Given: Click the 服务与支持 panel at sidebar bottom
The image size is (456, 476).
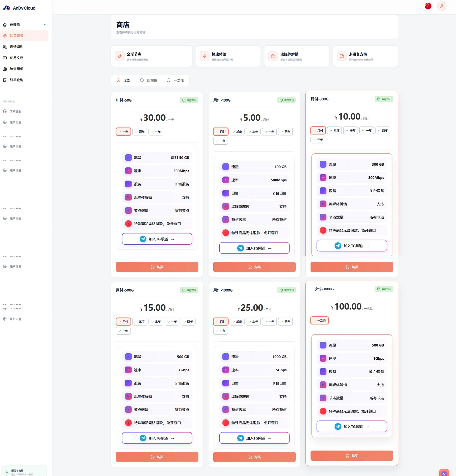Looking at the screenshot, I should click(24, 471).
